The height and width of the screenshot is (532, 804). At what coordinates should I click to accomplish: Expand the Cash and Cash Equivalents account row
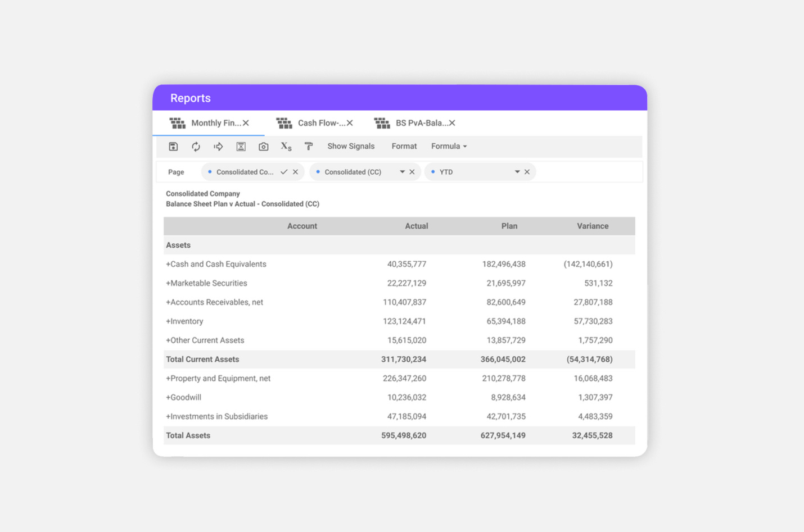coord(168,263)
